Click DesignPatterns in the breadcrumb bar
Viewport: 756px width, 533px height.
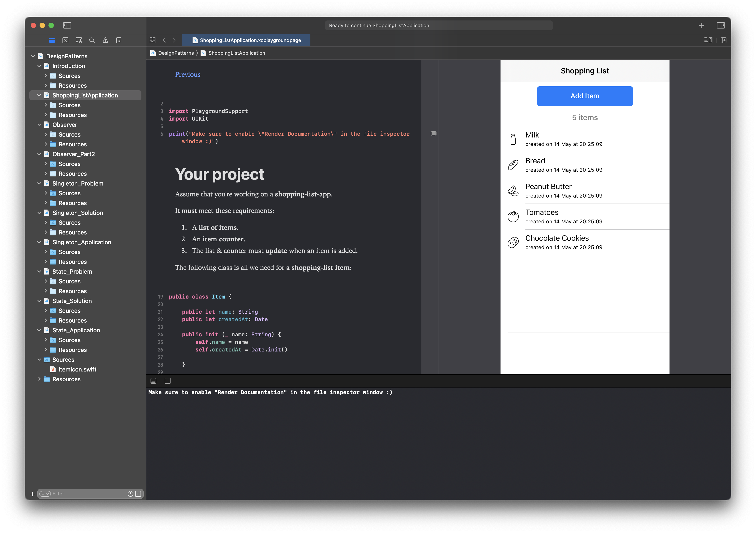click(x=176, y=53)
